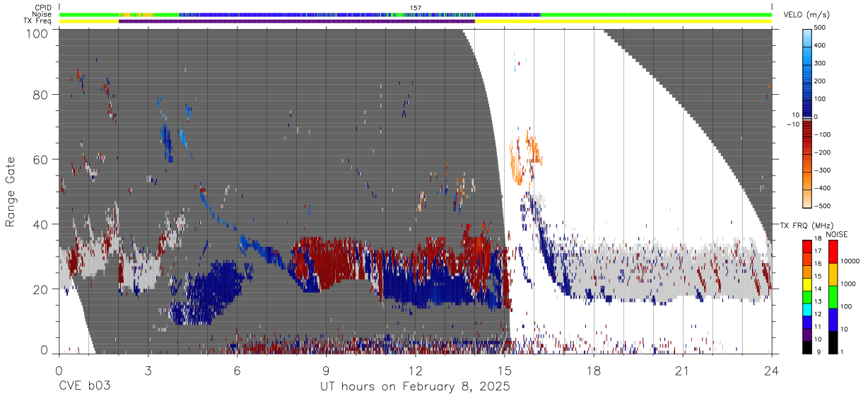Image resolution: width=868 pixels, height=401 pixels.
Task: Click hour 3 on the time axis
Action: click(x=148, y=371)
